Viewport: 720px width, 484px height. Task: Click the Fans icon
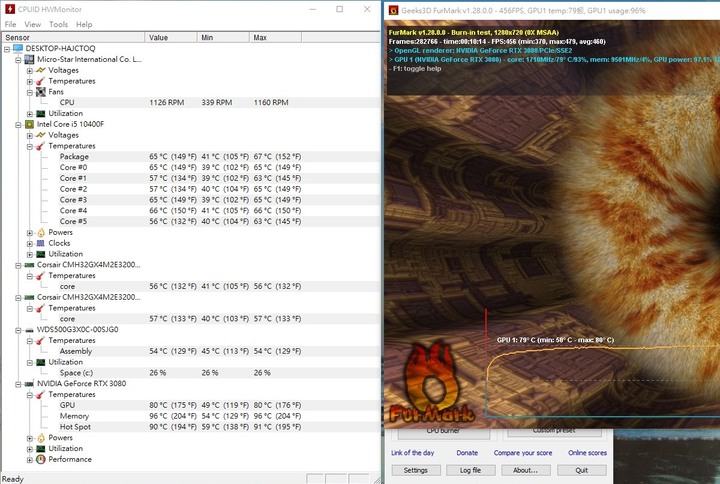[x=41, y=92]
